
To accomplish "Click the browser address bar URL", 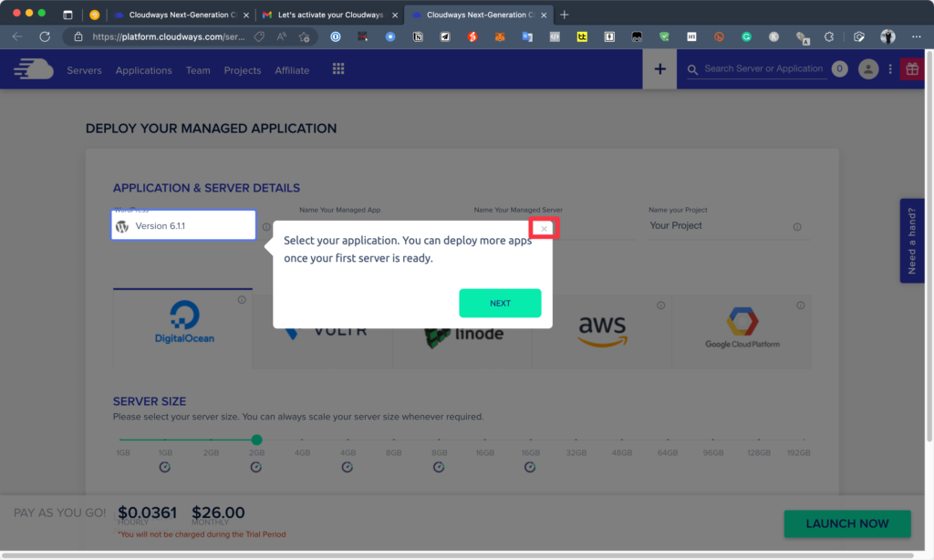I will point(169,36).
